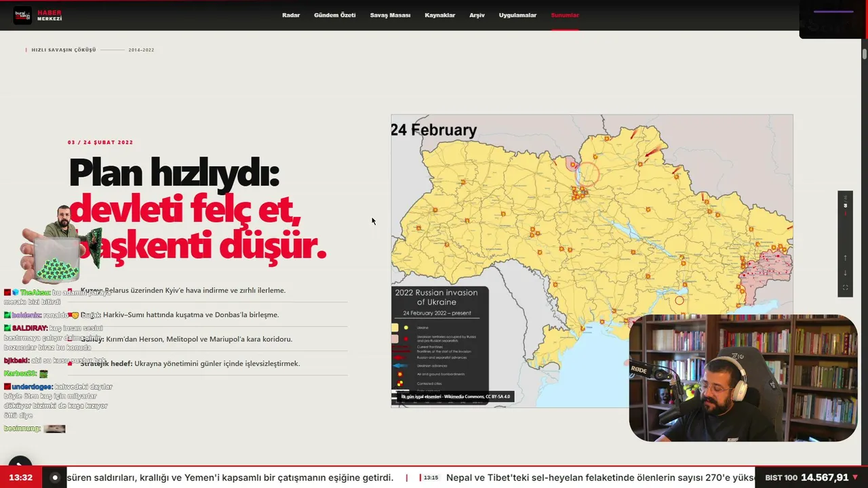Click the '2014–2022' date range label

(141, 50)
